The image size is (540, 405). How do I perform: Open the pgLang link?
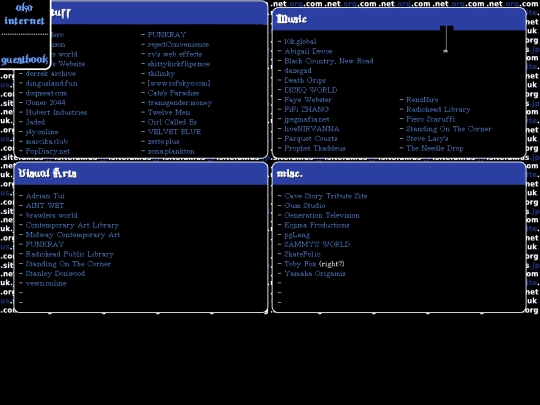click(x=297, y=235)
